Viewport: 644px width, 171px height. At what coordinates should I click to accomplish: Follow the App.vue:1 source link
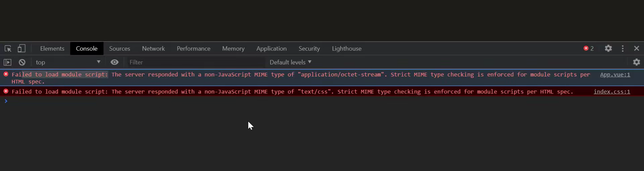click(x=615, y=75)
